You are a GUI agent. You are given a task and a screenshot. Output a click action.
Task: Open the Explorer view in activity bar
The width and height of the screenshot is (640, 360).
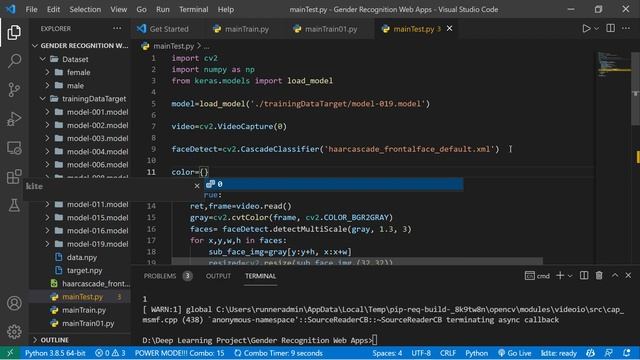point(14,32)
